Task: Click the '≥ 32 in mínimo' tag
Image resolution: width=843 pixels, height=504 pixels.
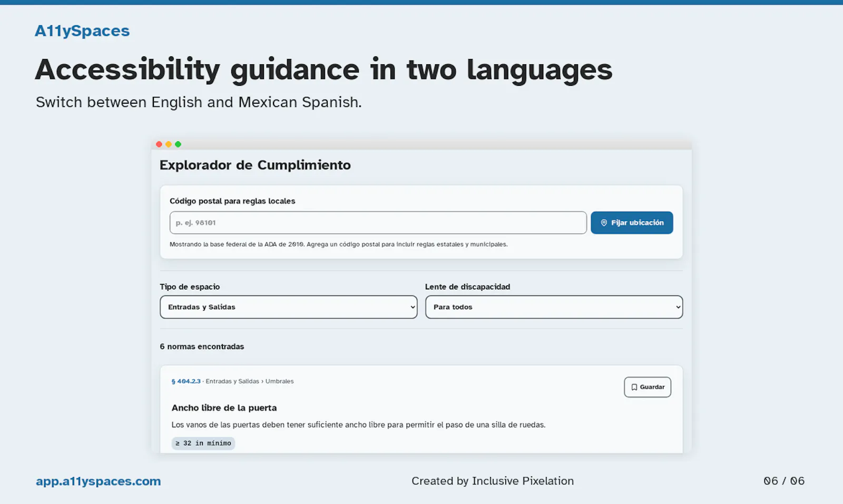Action: tap(203, 443)
